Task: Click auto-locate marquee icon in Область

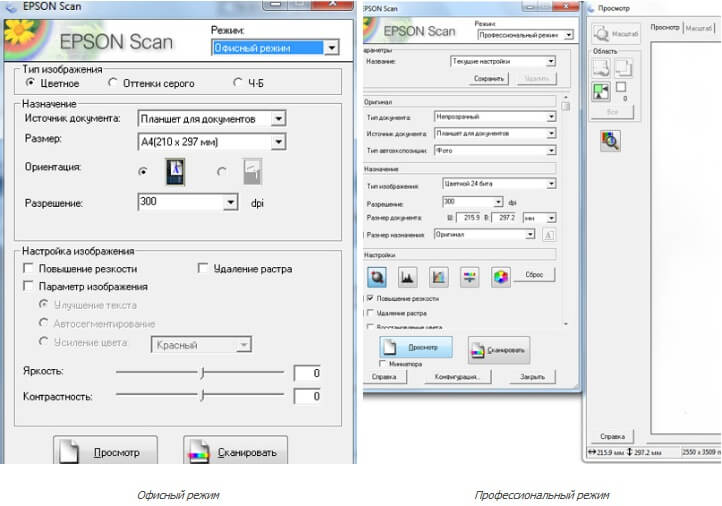Action: coord(601,67)
